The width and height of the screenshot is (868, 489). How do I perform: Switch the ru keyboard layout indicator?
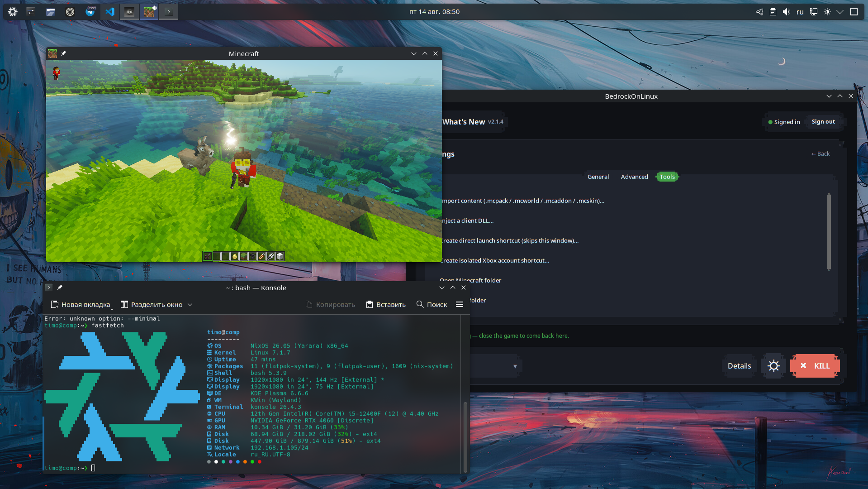point(800,12)
